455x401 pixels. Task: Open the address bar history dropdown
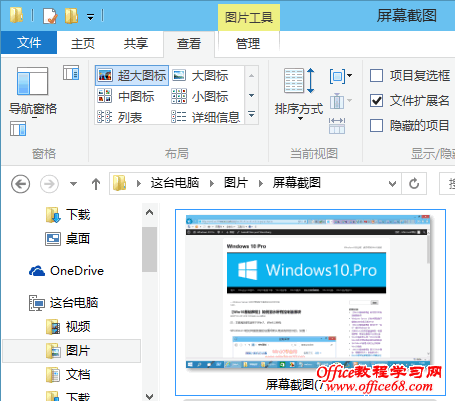click(393, 183)
